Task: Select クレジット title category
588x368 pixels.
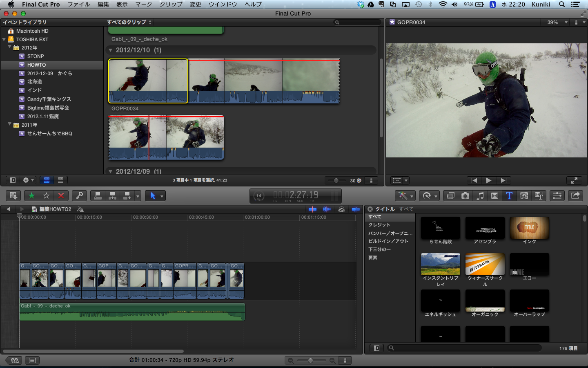Action: 379,225
